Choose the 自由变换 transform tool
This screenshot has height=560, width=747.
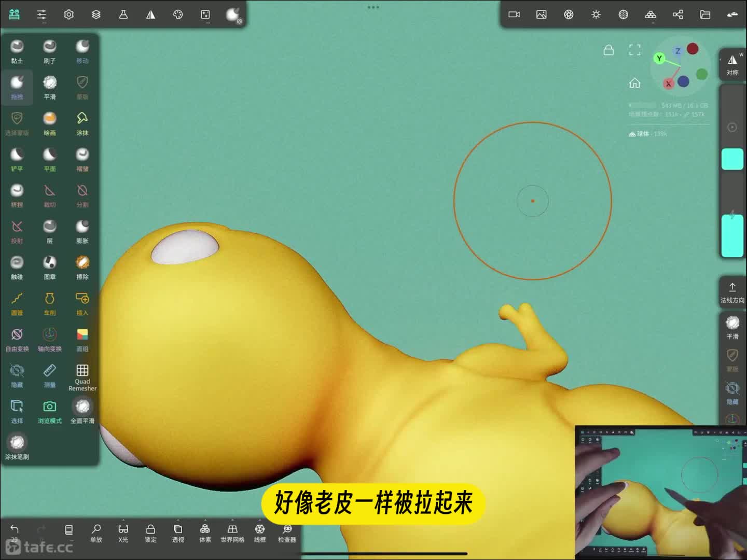point(17,339)
